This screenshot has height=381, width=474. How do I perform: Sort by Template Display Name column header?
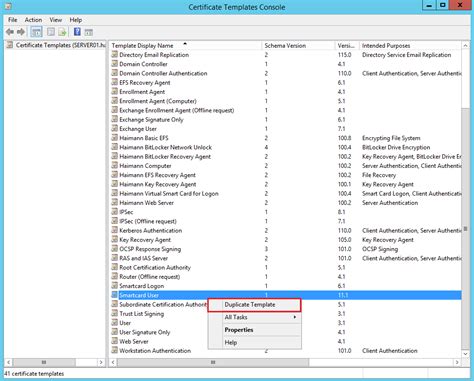[185, 46]
